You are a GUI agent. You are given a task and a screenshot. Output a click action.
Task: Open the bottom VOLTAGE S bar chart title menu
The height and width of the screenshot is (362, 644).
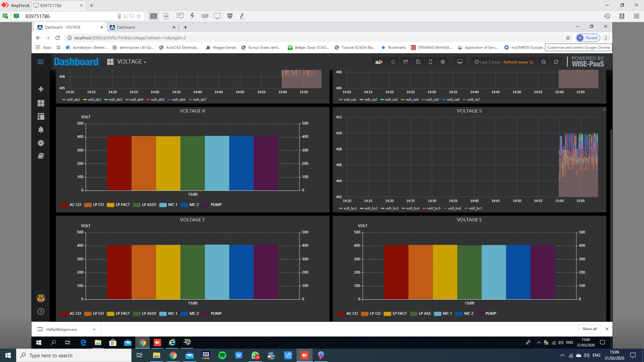[x=469, y=220]
